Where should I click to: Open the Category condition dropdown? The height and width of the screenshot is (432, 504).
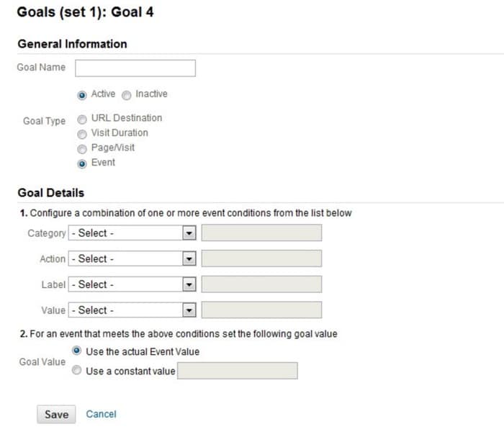132,233
